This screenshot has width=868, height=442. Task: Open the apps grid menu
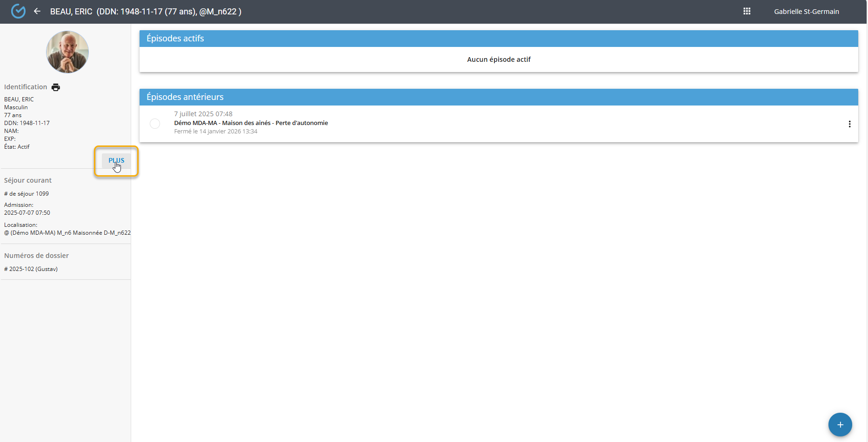(747, 11)
